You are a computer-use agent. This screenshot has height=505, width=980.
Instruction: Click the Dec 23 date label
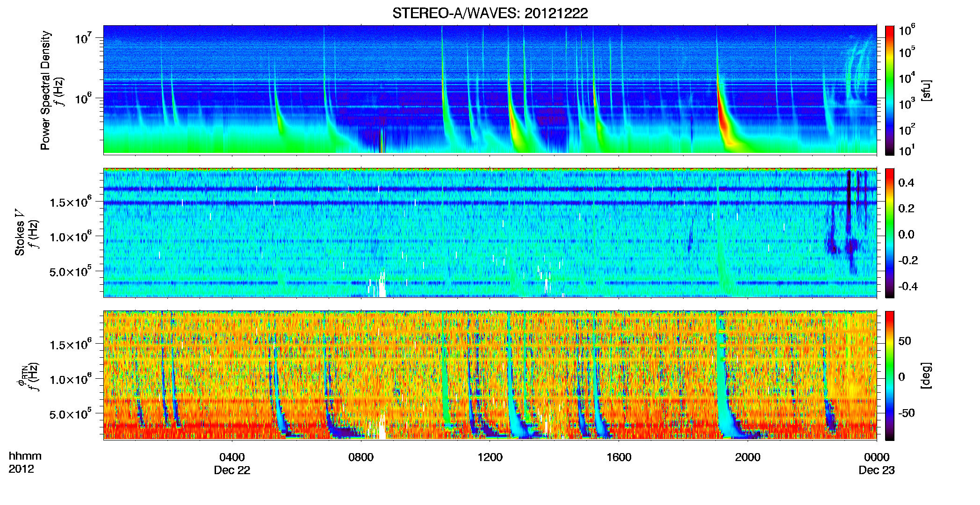click(877, 470)
